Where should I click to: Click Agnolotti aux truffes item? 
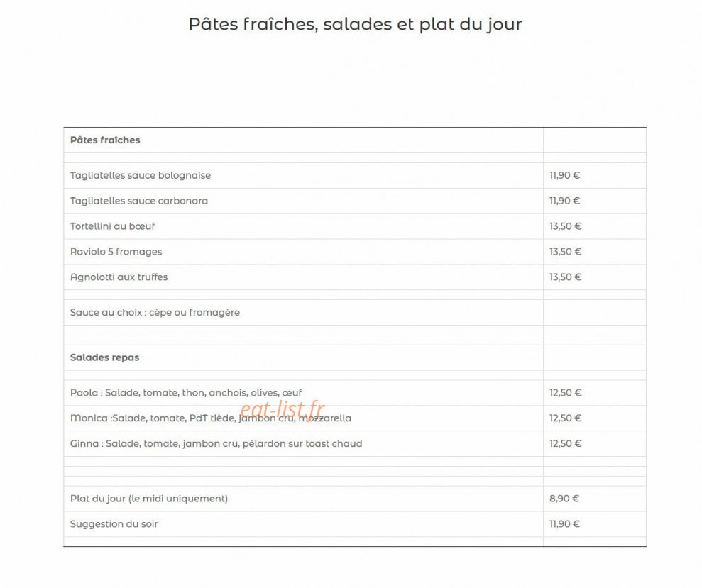click(119, 277)
